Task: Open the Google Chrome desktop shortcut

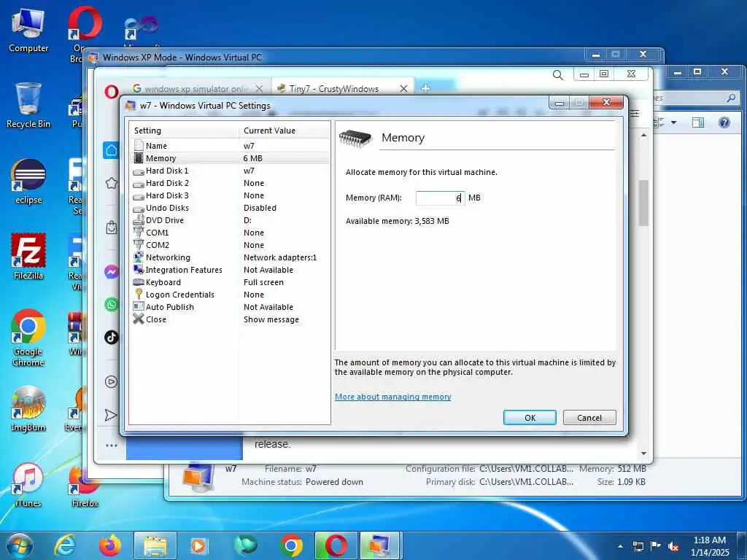Action: point(28,338)
